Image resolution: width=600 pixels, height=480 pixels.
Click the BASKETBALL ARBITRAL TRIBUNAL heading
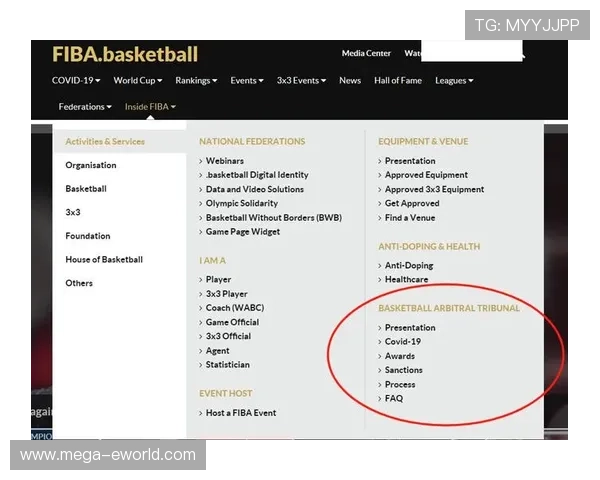click(x=449, y=308)
